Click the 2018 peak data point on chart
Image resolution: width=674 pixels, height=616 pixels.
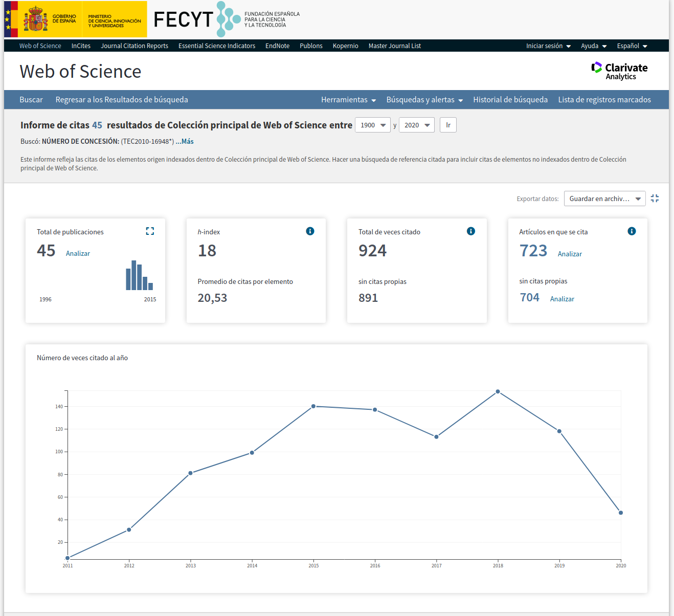(x=498, y=392)
